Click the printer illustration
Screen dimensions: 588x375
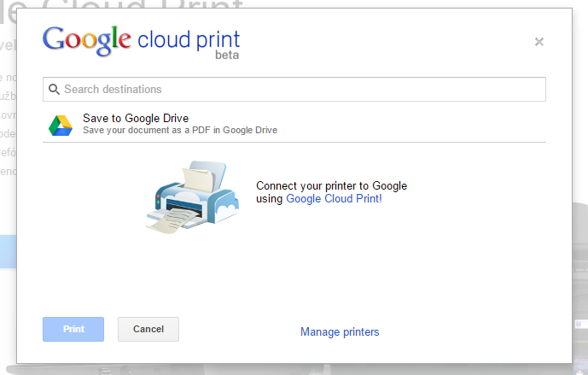190,196
